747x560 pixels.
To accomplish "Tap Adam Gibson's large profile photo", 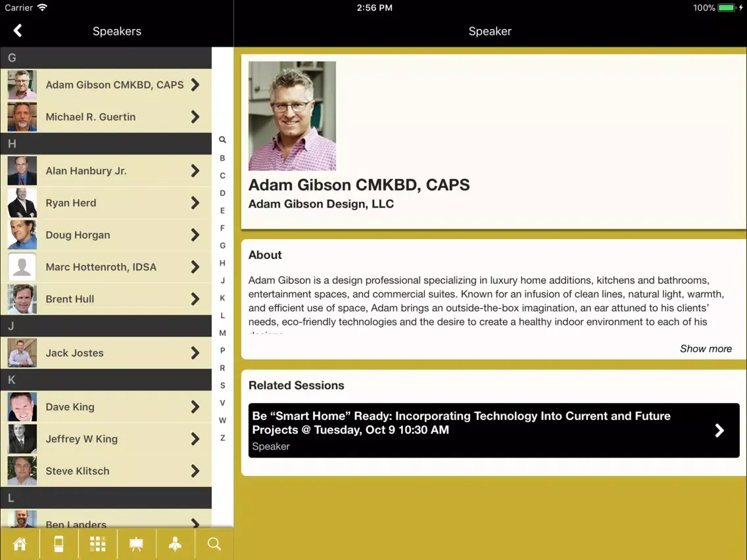I will click(292, 116).
